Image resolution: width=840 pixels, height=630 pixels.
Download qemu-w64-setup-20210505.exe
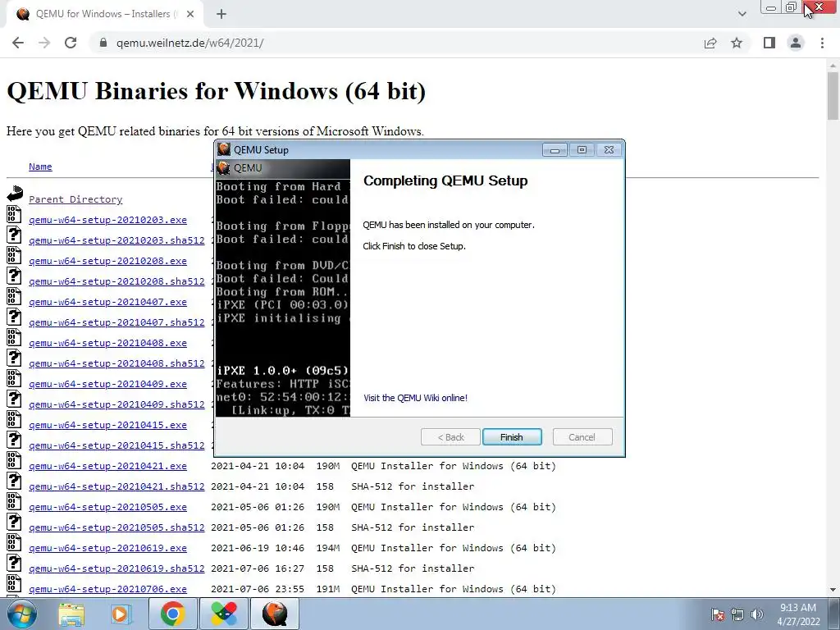pyautogui.click(x=107, y=507)
